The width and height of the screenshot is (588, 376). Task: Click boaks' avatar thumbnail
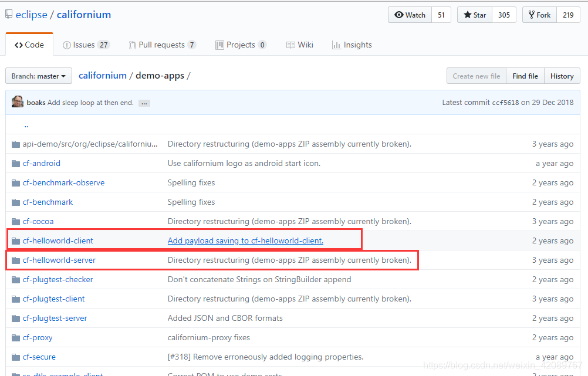[x=18, y=101]
